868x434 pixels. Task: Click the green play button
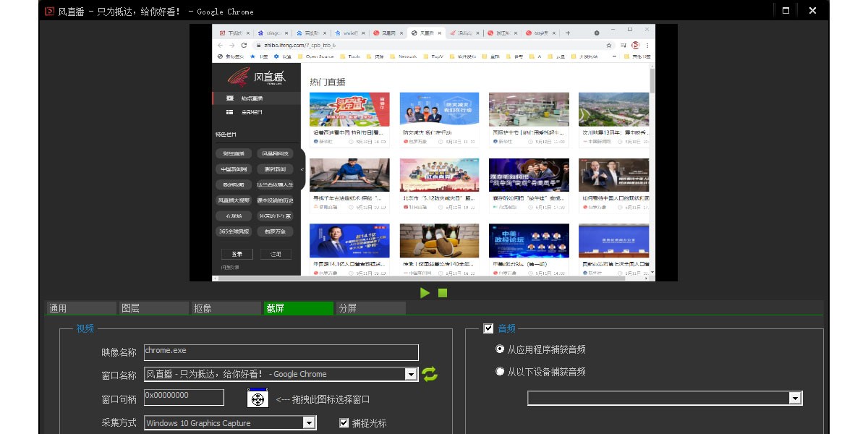click(x=425, y=293)
